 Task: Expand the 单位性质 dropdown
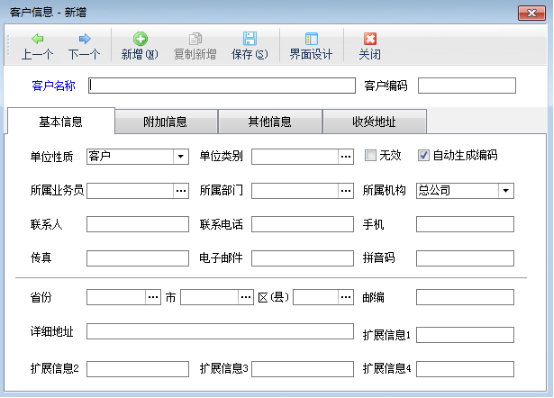click(181, 157)
